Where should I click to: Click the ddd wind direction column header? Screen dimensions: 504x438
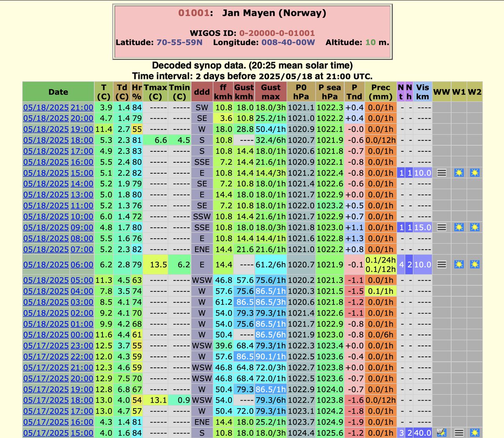202,92
